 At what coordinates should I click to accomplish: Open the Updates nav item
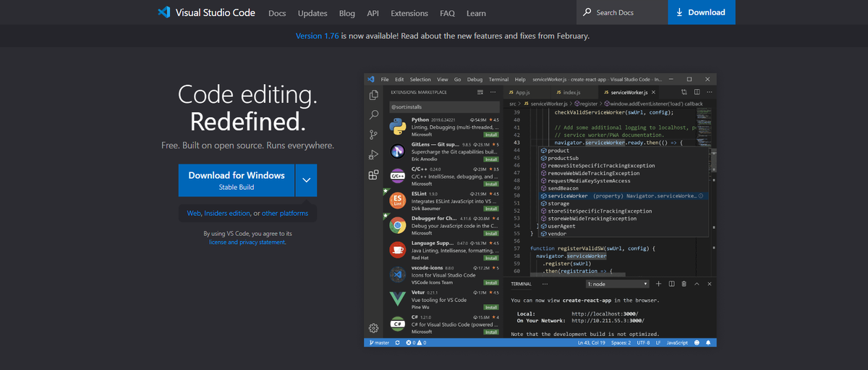(312, 13)
